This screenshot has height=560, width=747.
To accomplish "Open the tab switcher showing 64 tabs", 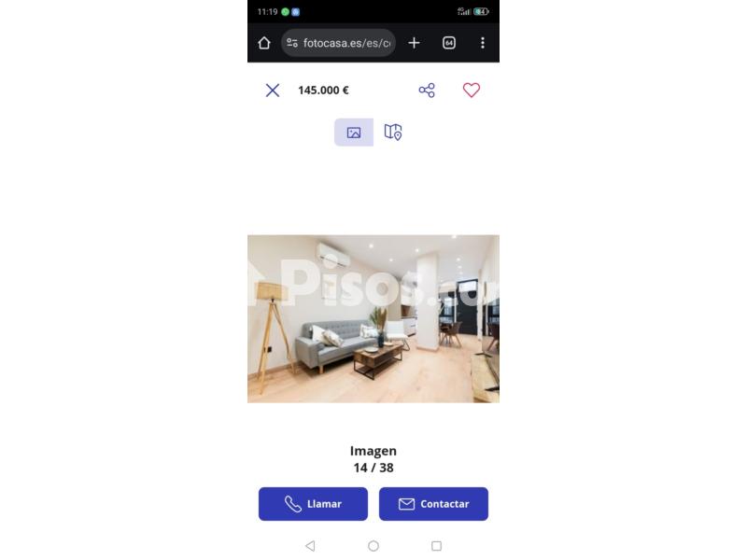I will [449, 43].
